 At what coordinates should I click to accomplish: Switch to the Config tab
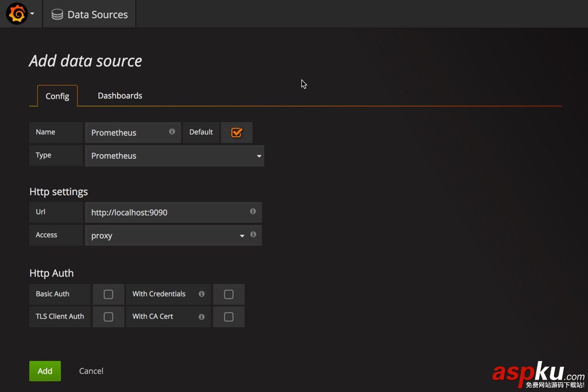[x=57, y=96]
